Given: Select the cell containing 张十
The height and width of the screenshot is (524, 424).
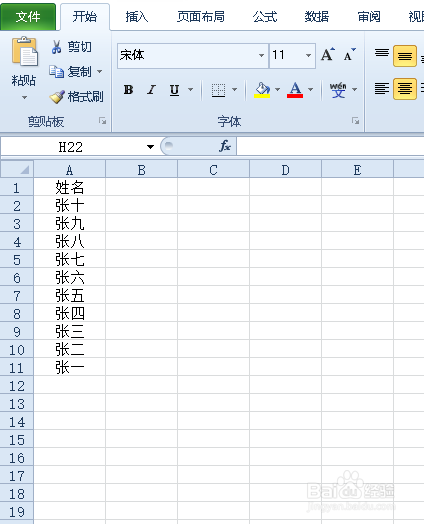Looking at the screenshot, I should (69, 205).
